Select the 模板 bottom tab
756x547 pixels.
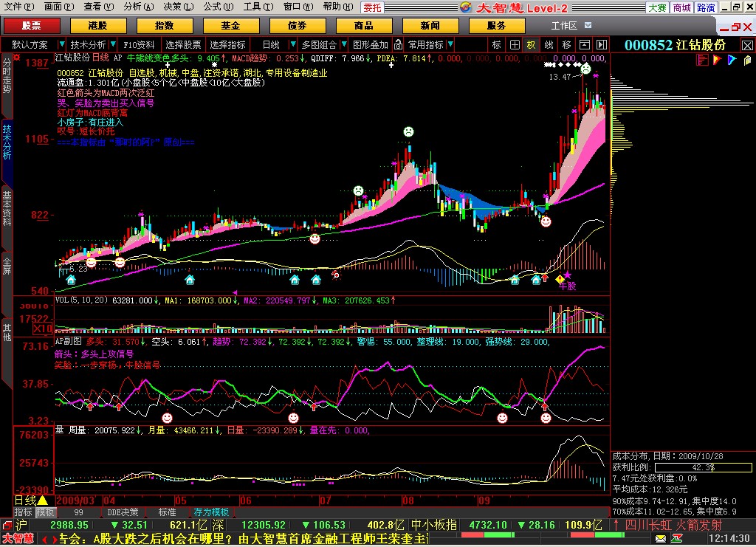pos(45,512)
